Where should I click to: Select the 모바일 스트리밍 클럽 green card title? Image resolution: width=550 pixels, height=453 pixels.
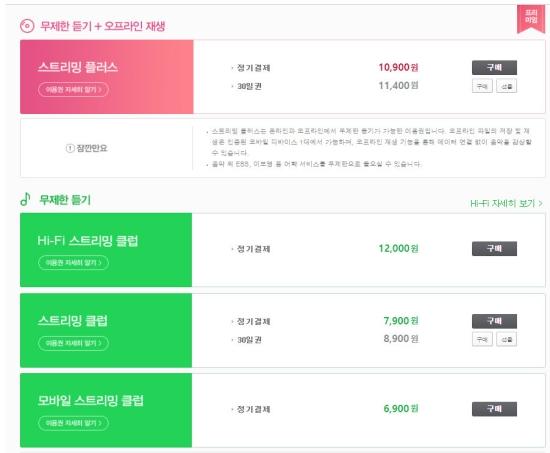[x=90, y=400]
